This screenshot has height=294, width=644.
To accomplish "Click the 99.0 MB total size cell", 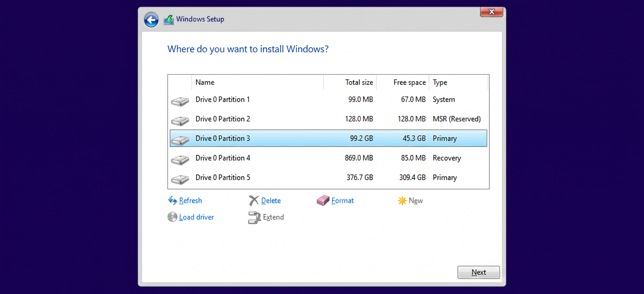I will (360, 99).
